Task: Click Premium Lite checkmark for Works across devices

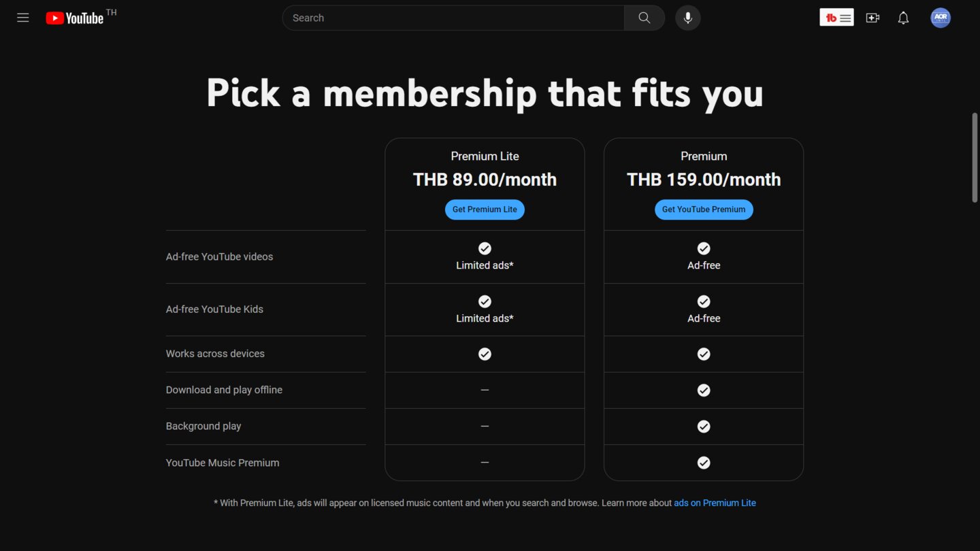Action: (x=485, y=354)
